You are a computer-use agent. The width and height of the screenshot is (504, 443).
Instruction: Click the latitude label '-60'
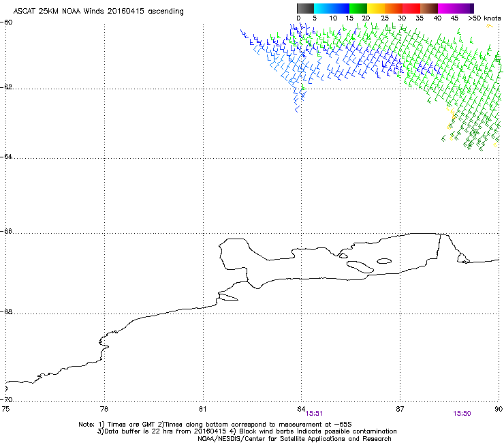[6, 22]
